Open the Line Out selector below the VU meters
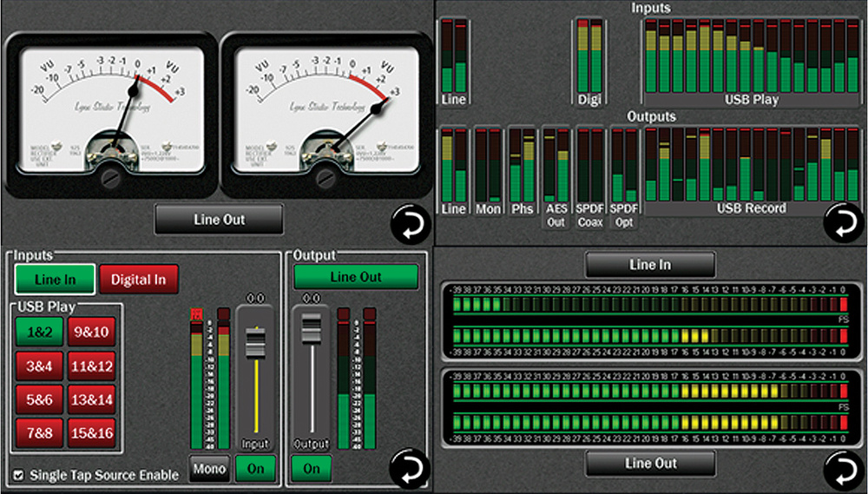Screen dimensions: 868x494 coord(219,220)
